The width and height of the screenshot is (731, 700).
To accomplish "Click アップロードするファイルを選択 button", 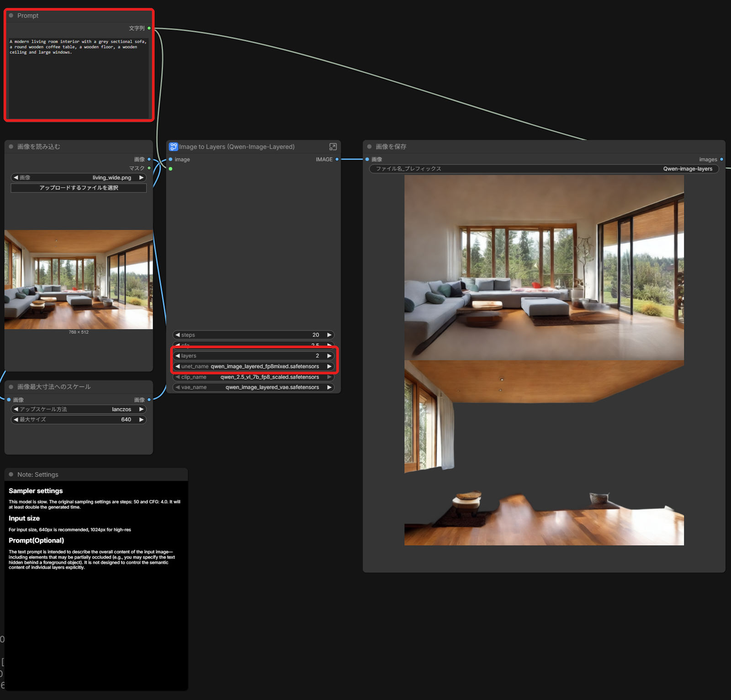I will (79, 188).
